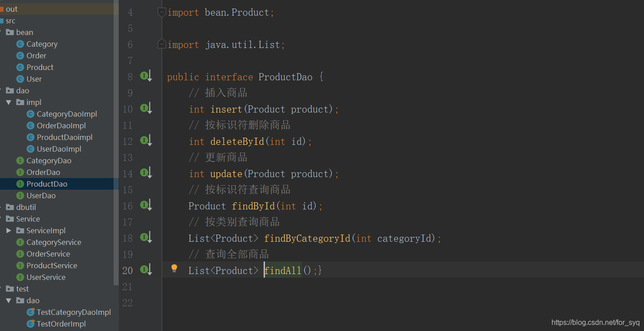
Task: Open OrderDaoImpl class file
Action: [61, 126]
